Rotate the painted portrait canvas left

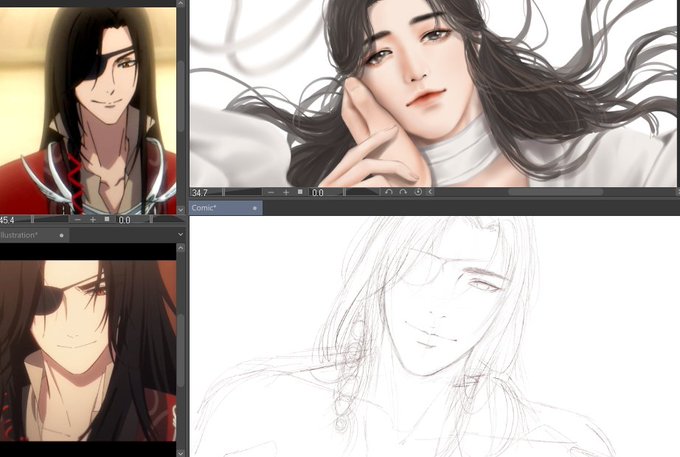(x=389, y=192)
